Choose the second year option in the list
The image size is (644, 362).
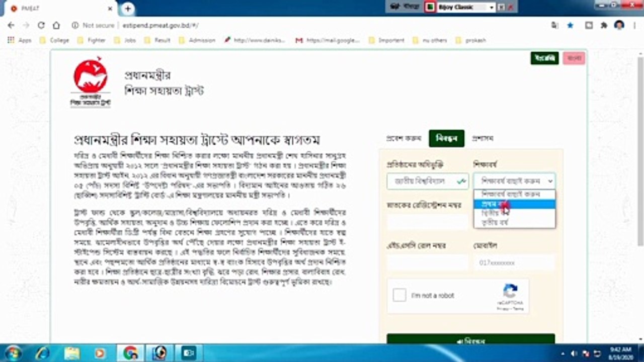514,213
